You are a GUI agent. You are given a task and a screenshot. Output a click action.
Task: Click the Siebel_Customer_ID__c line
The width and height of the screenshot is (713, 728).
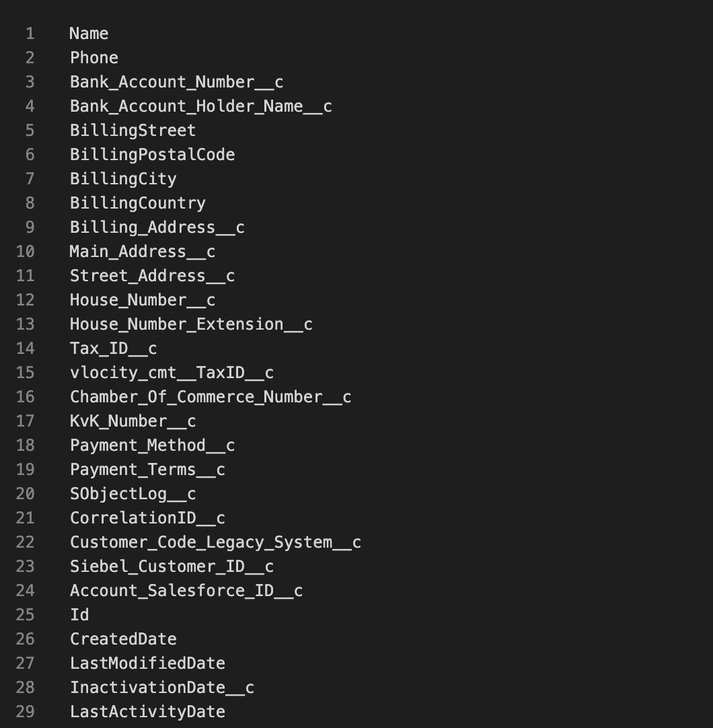point(172,567)
